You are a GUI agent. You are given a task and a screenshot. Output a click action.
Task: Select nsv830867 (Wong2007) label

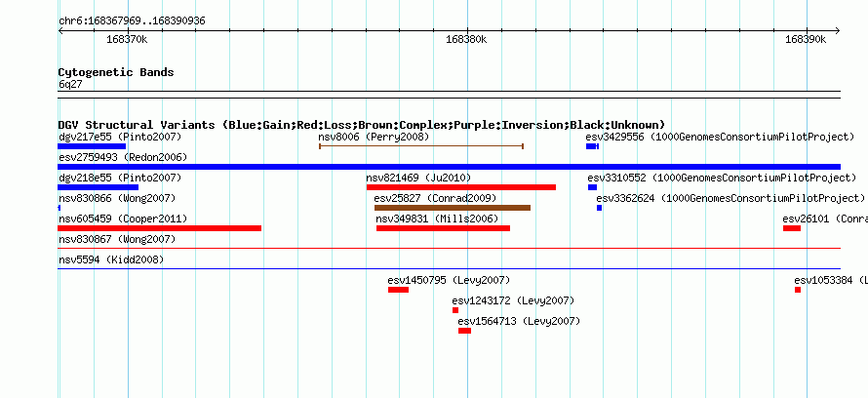pos(117,239)
